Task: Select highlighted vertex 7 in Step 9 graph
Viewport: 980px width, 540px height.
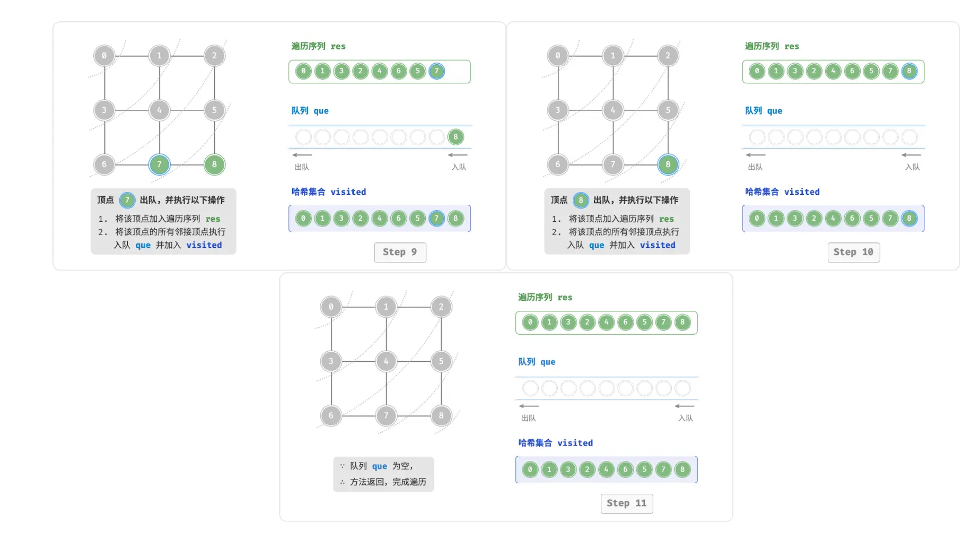Action: (x=159, y=164)
